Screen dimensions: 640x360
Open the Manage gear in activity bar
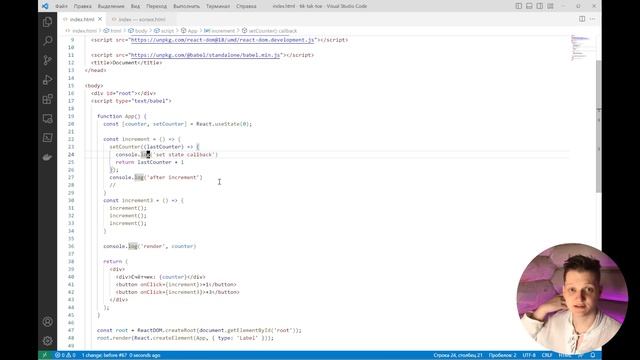(47, 340)
